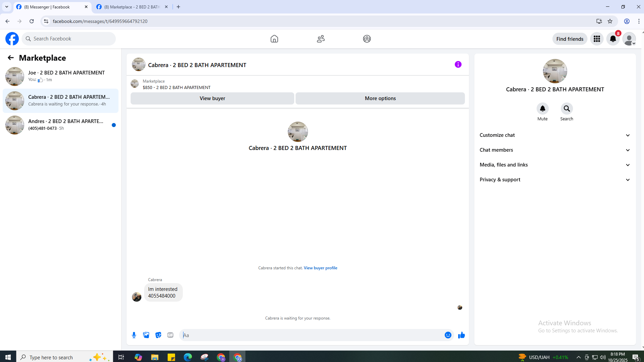Open the Windows Start menu
The width and height of the screenshot is (644, 362).
8,357
